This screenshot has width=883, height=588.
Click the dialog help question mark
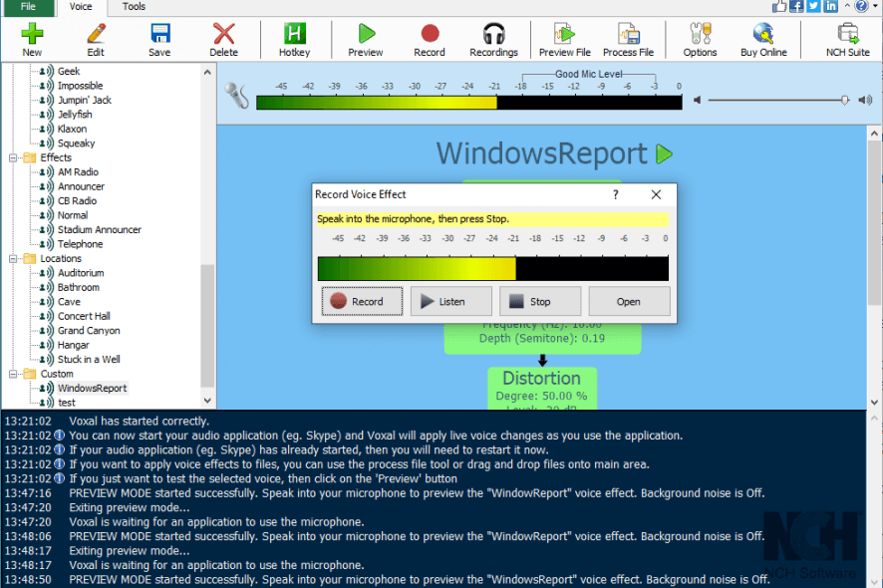coord(616,194)
